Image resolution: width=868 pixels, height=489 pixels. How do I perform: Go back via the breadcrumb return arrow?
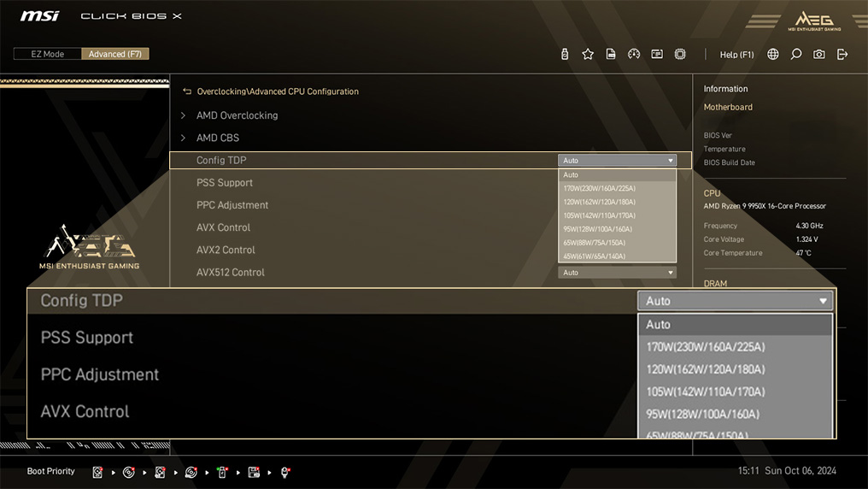[187, 91]
